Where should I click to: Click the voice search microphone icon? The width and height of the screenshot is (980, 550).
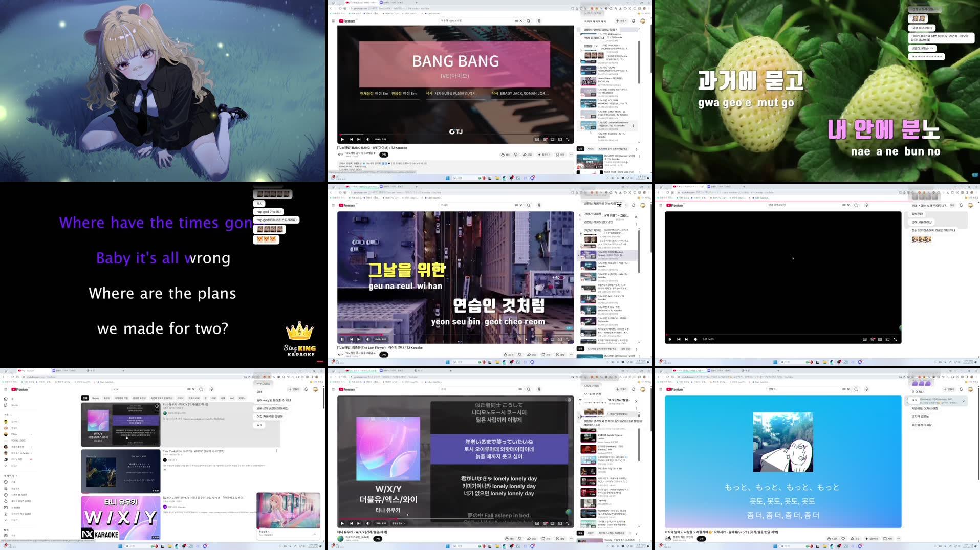[x=539, y=20]
